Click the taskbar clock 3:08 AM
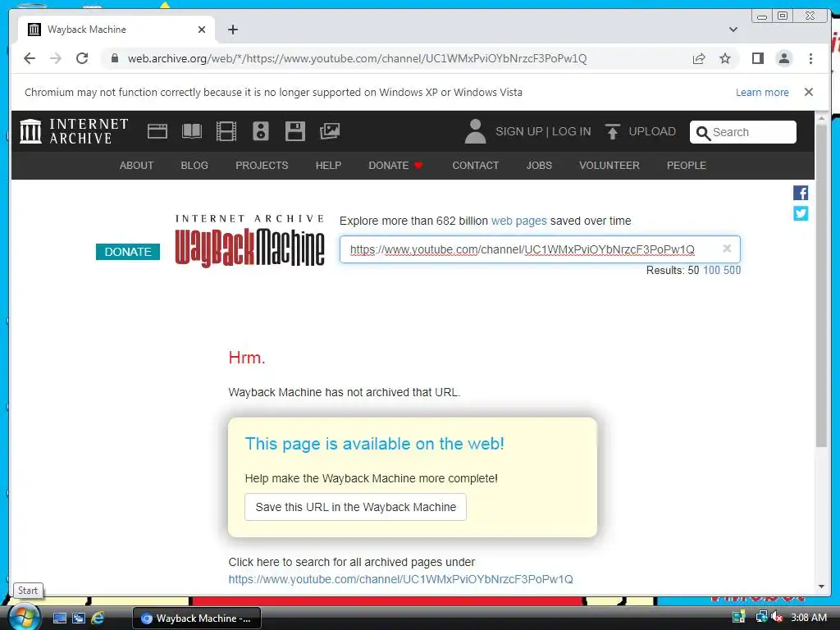Image resolution: width=840 pixels, height=630 pixels. [808, 617]
